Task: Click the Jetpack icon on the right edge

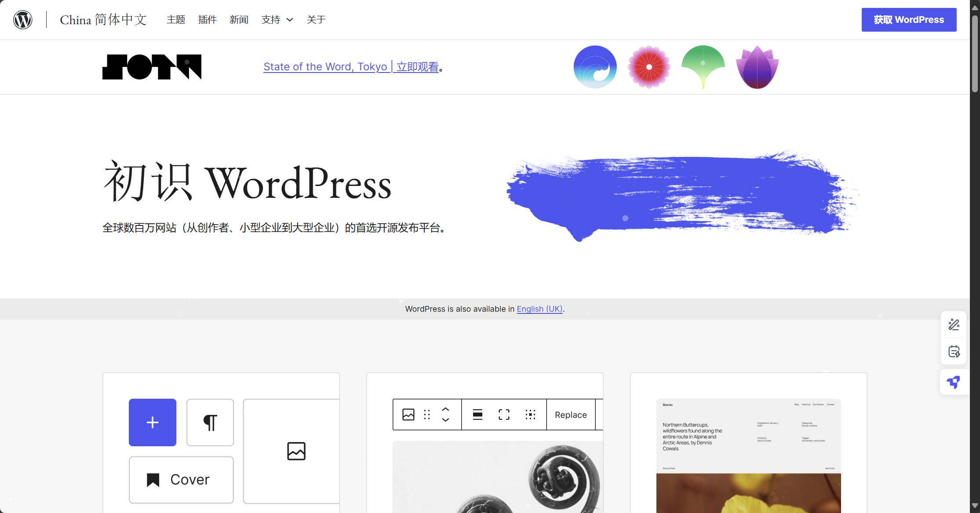Action: click(x=953, y=382)
